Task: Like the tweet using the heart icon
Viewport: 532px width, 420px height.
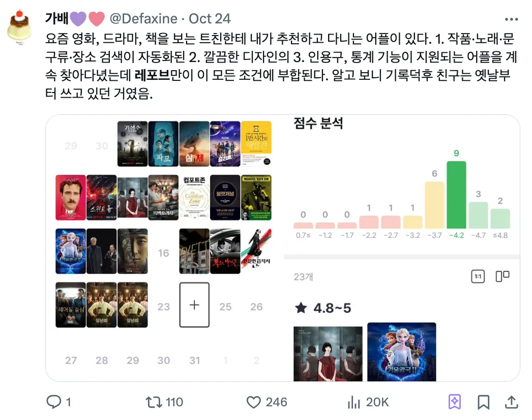Action: 253,402
